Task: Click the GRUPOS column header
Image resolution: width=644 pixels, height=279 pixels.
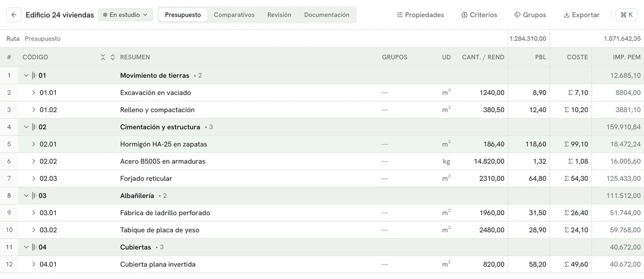Action: tap(395, 57)
